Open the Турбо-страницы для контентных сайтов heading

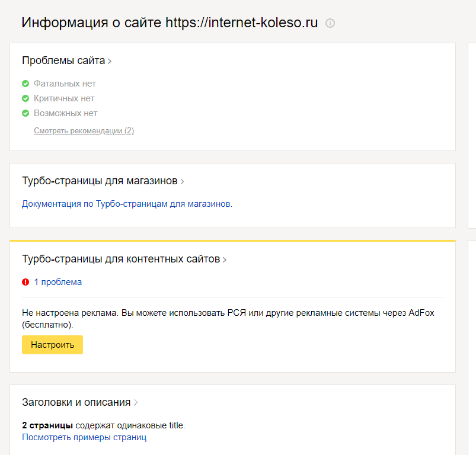(x=121, y=259)
